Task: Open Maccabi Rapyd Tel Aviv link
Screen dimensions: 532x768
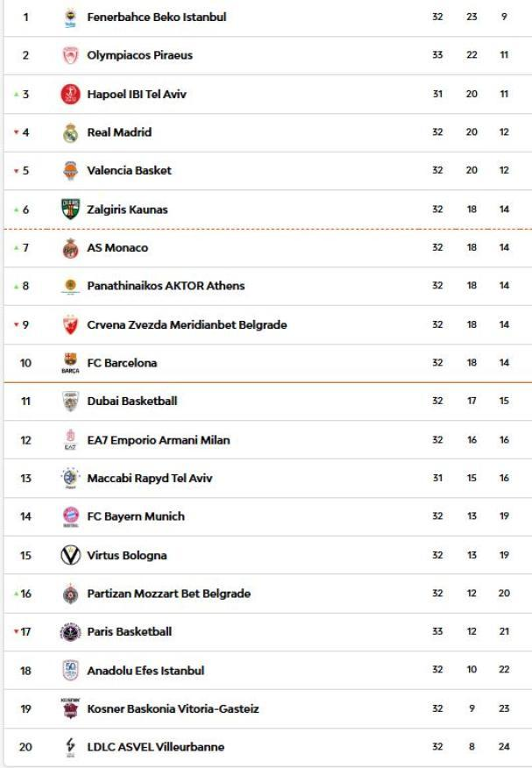Action: pyautogui.click(x=149, y=479)
